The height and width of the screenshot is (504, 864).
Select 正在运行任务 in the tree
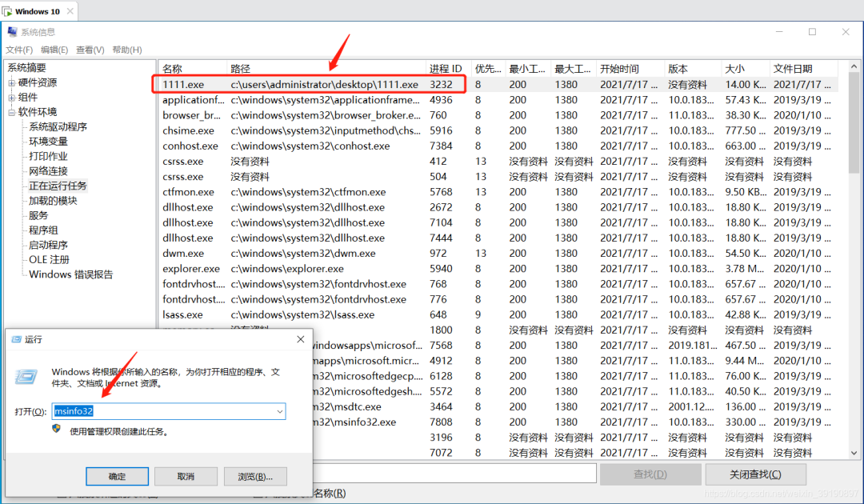click(x=58, y=186)
